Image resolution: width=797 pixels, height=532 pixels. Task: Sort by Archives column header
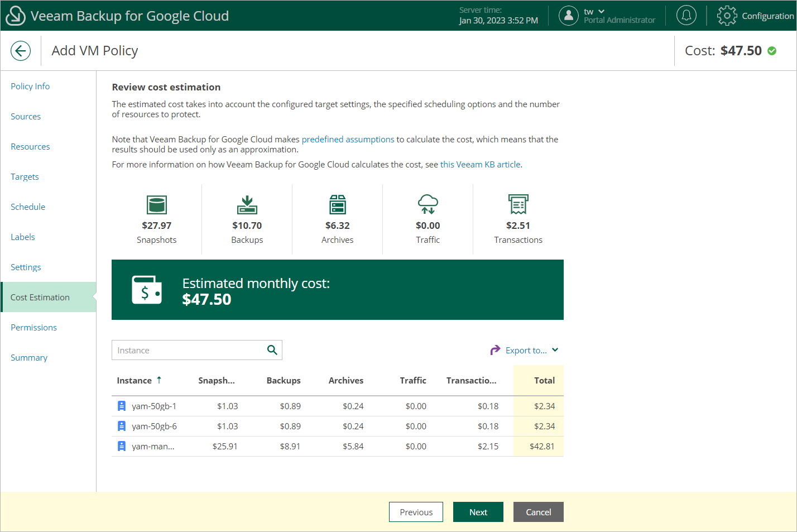click(346, 380)
